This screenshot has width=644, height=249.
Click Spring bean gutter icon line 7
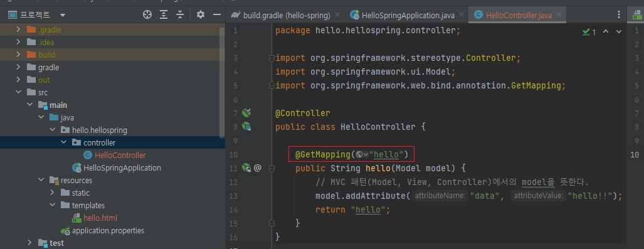click(x=246, y=113)
